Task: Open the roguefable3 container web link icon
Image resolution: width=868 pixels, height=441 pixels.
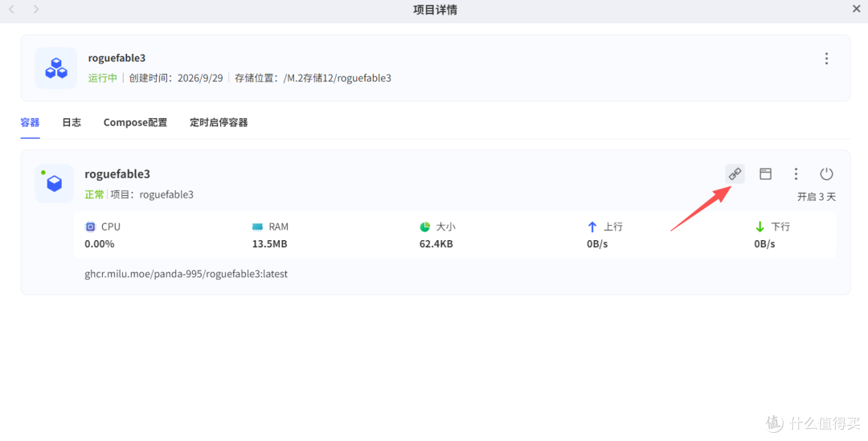Action: point(735,174)
